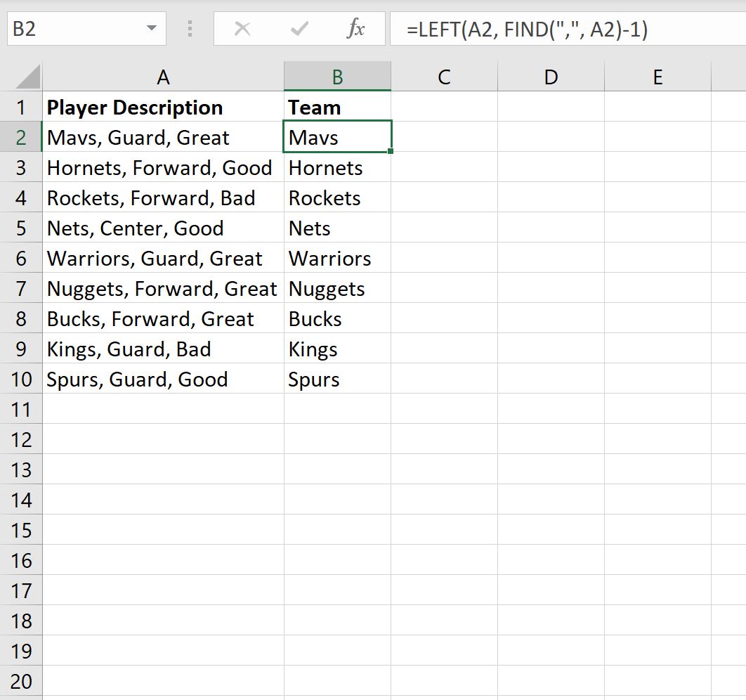Image resolution: width=746 pixels, height=700 pixels.
Task: Click cell with Hornets, Forward, Good
Action: pos(163,167)
